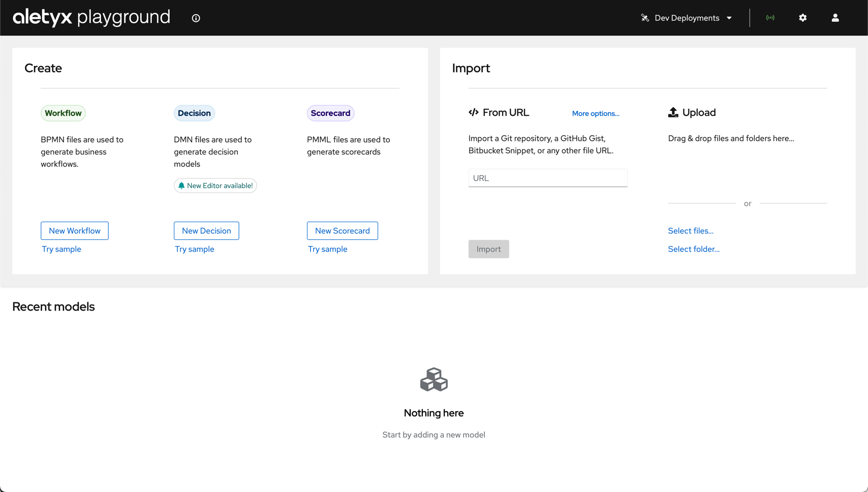This screenshot has width=868, height=492.
Task: Click the From URL code icon
Action: [474, 112]
